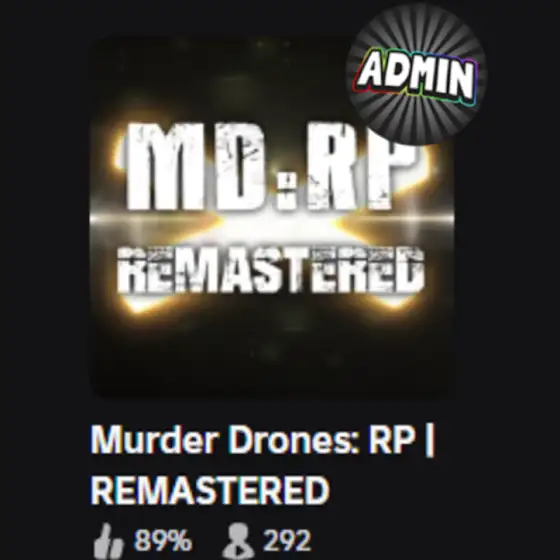Click the letters 'MD' in thumbnail logo

coord(196,167)
